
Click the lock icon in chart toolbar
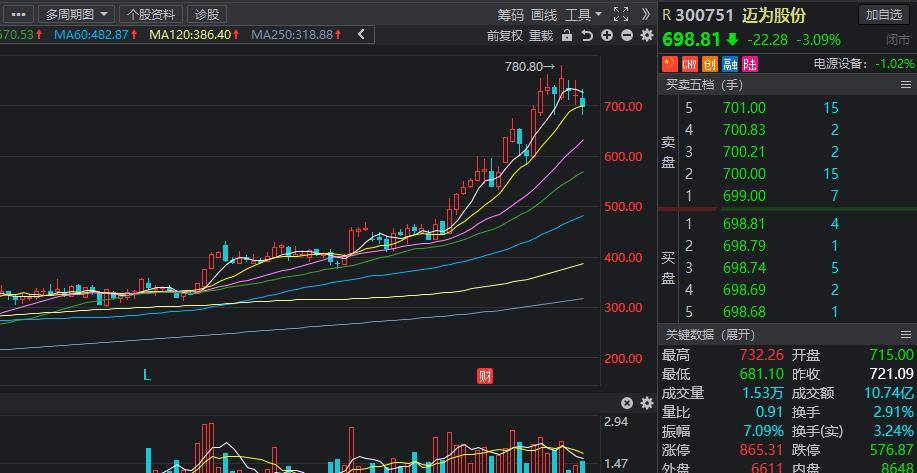567,35
